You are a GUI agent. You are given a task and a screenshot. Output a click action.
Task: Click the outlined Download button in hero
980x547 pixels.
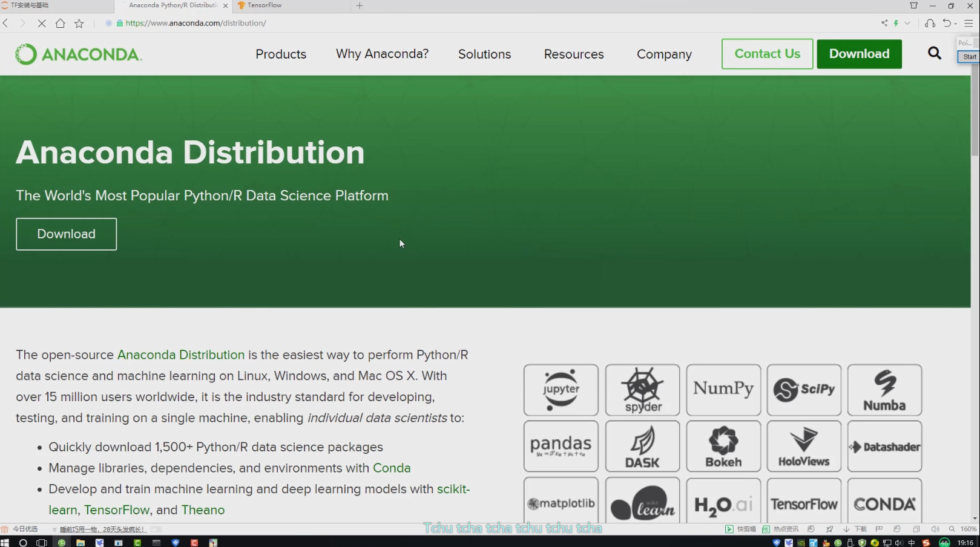click(x=66, y=234)
